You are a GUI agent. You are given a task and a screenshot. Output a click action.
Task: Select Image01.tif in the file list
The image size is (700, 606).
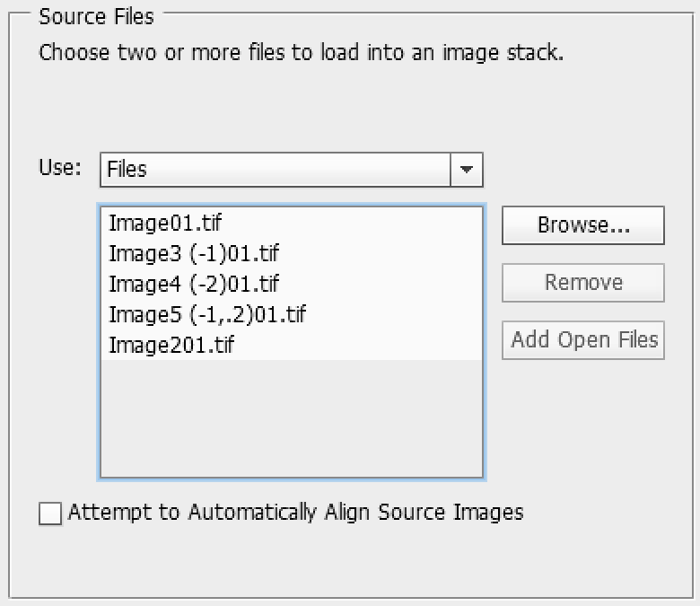(292, 223)
